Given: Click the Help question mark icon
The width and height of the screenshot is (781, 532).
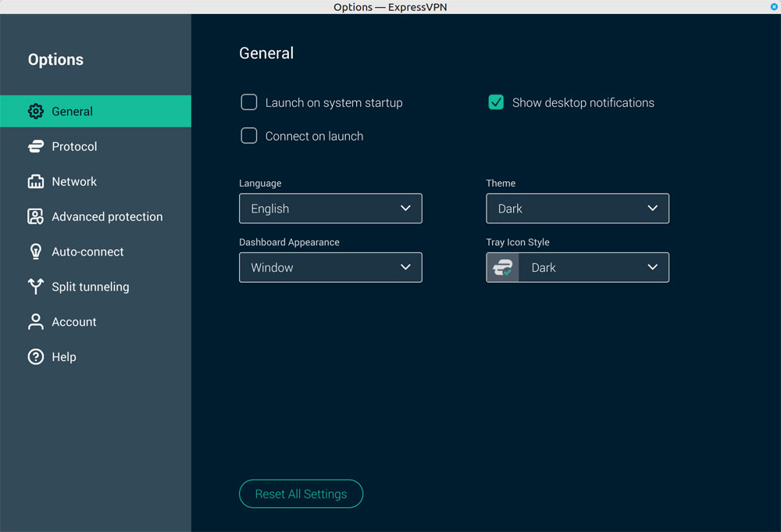Looking at the screenshot, I should pyautogui.click(x=36, y=357).
